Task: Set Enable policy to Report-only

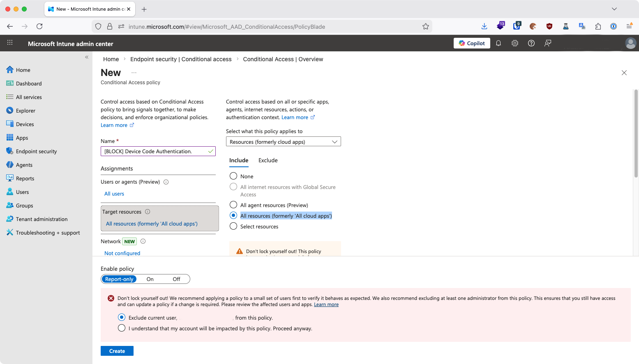Action: [119, 279]
